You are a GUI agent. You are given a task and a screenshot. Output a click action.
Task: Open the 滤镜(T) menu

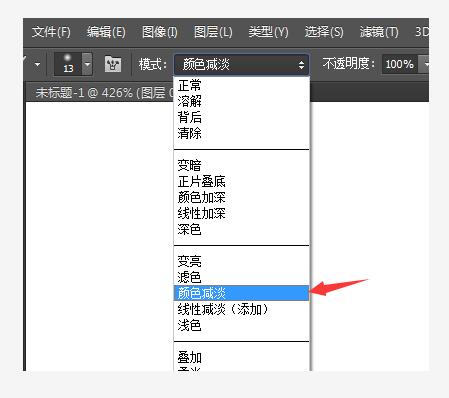[379, 32]
